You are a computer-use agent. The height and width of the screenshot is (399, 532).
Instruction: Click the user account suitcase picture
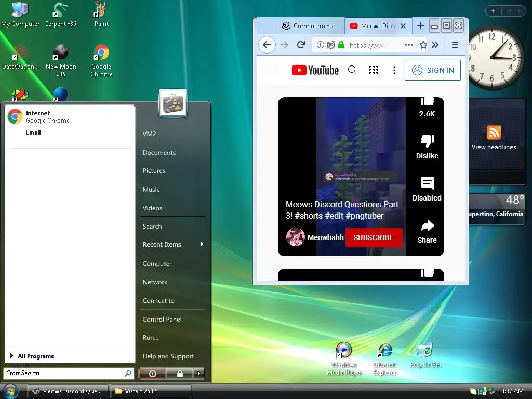click(173, 103)
